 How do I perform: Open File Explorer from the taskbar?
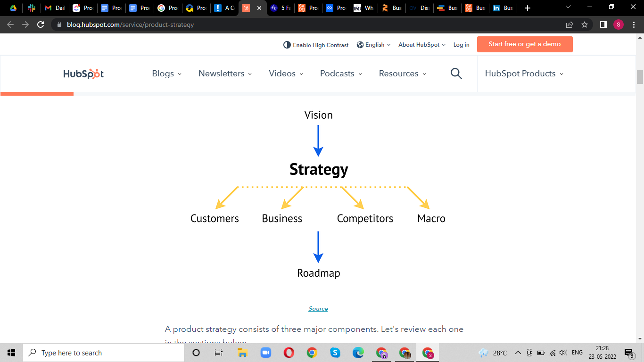(242, 353)
